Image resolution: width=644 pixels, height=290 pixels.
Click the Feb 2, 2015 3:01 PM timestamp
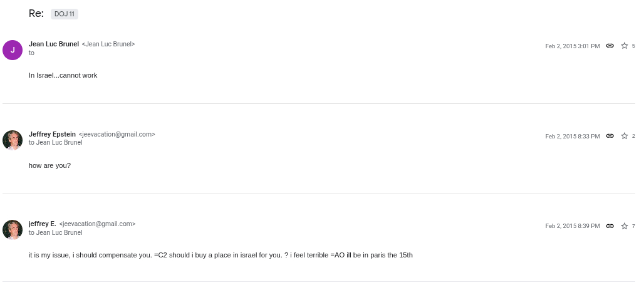point(572,46)
